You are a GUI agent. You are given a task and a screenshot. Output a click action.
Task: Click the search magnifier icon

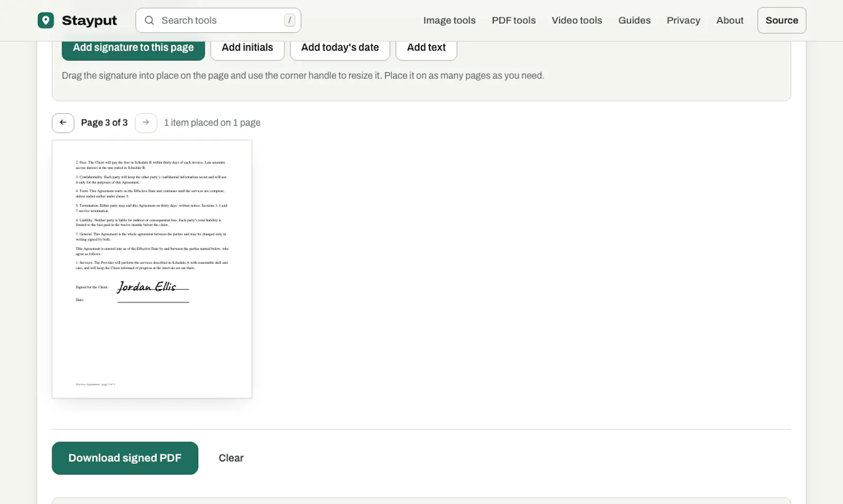[149, 21]
